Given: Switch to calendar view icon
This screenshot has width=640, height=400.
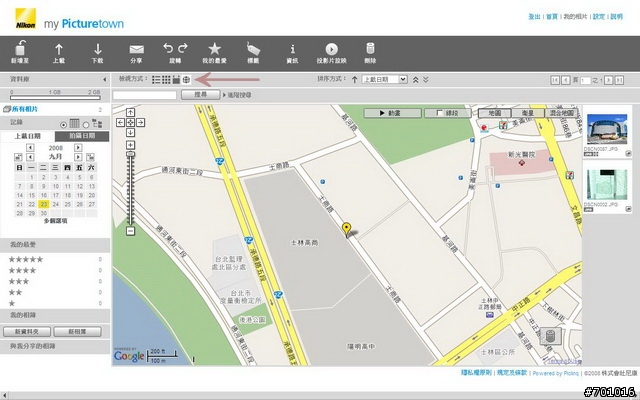Looking at the screenshot, I should (176, 80).
